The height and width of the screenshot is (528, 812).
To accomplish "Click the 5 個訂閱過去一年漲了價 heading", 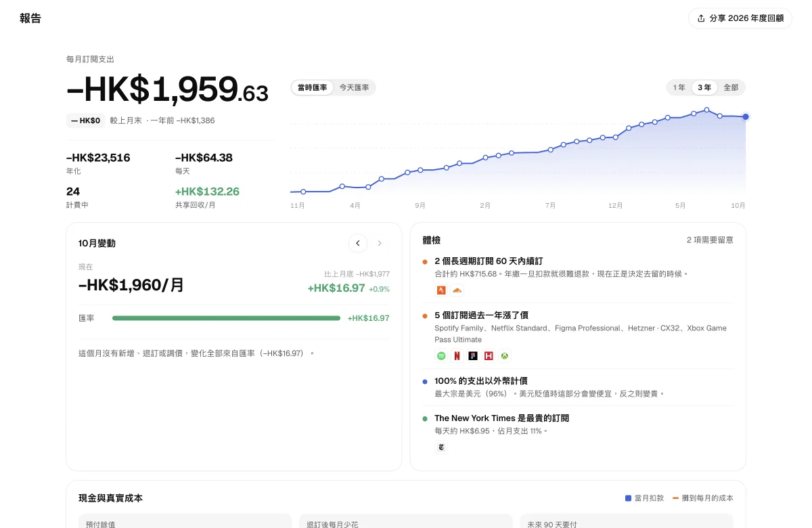I will [481, 315].
